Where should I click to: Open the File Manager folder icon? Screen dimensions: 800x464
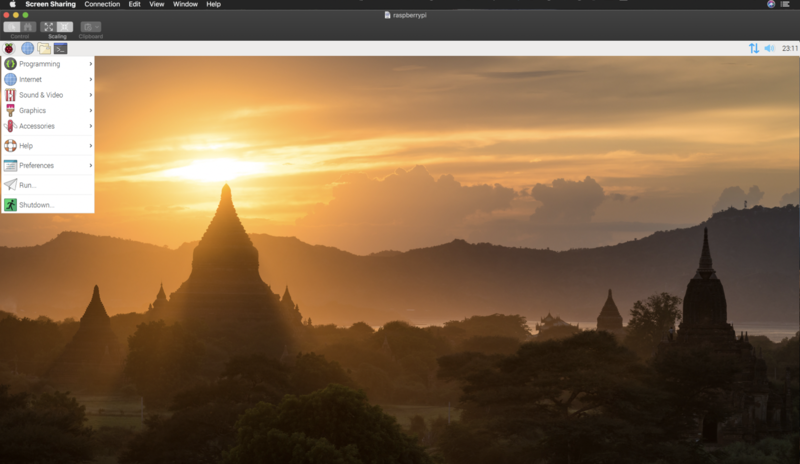pyautogui.click(x=44, y=48)
